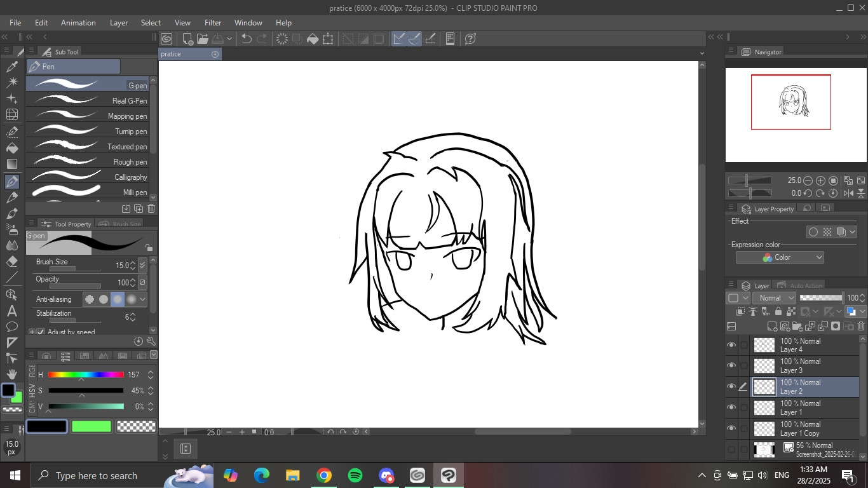Select the Real G-Pen sub tool
The height and width of the screenshot is (488, 868).
(87, 100)
